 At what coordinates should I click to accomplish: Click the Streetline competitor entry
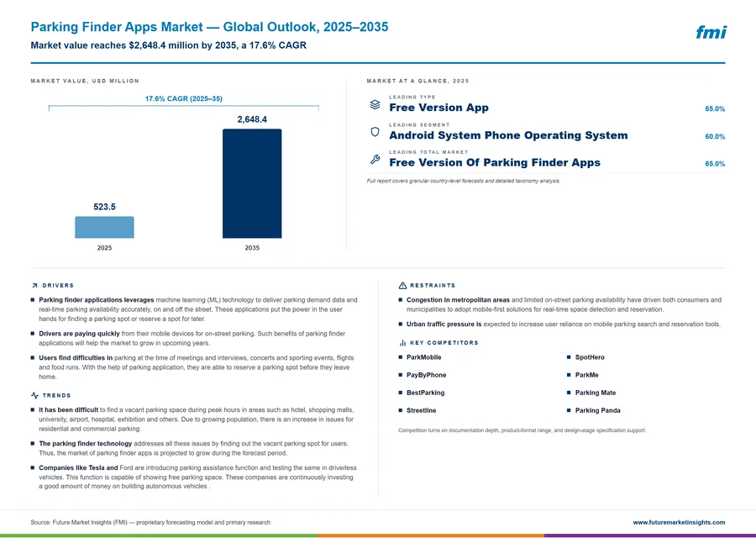pyautogui.click(x=422, y=410)
